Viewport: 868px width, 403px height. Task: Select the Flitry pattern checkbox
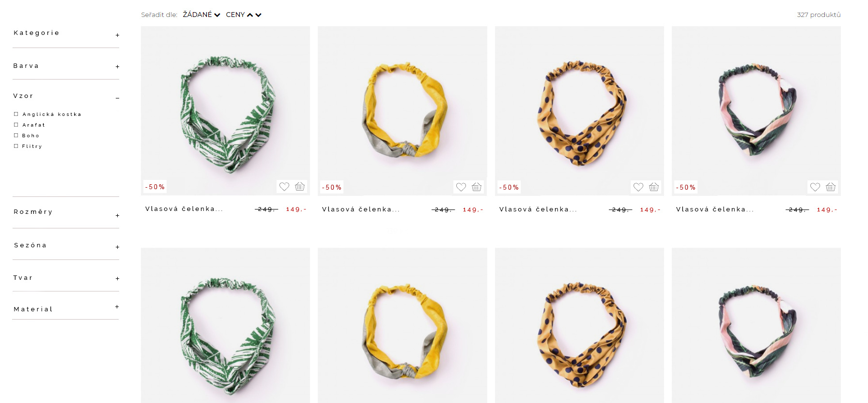(16, 146)
